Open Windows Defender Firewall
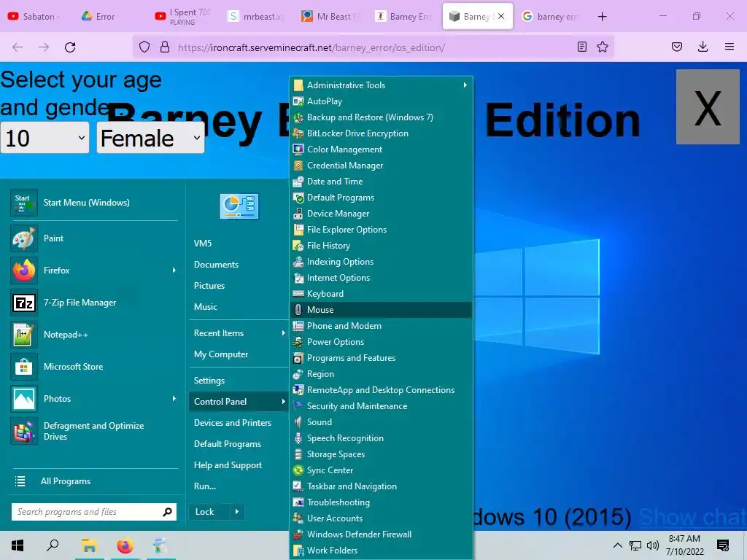The image size is (747, 560). coord(381,534)
